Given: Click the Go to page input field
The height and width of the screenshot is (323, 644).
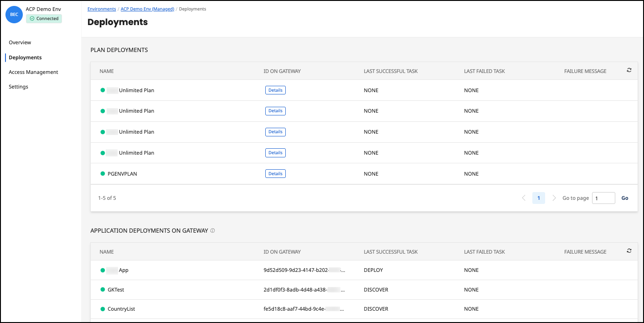Looking at the screenshot, I should pos(603,198).
